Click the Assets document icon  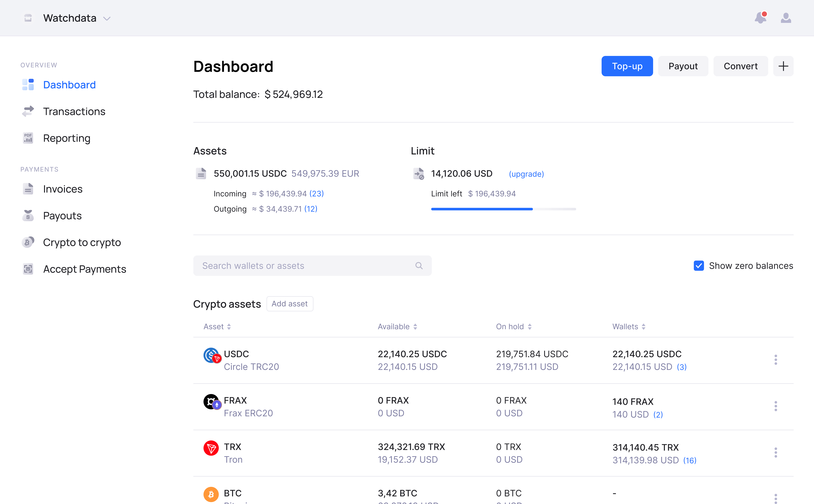[201, 173]
